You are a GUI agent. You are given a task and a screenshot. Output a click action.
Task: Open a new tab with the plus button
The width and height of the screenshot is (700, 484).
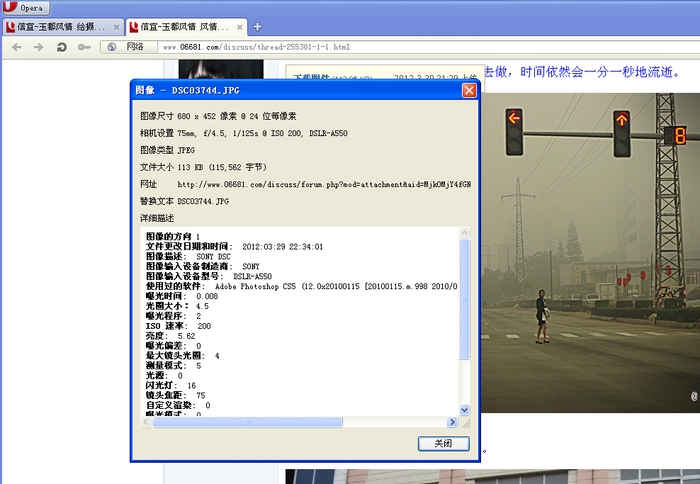click(258, 27)
